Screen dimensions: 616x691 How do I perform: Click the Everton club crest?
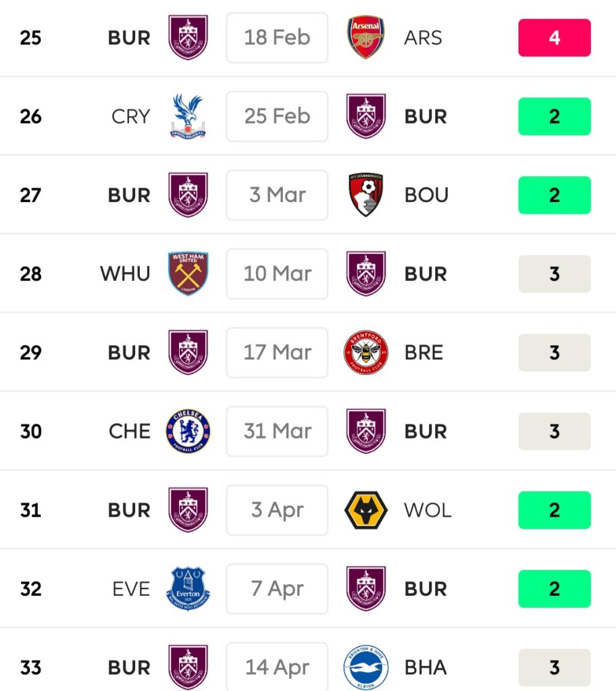(x=188, y=588)
